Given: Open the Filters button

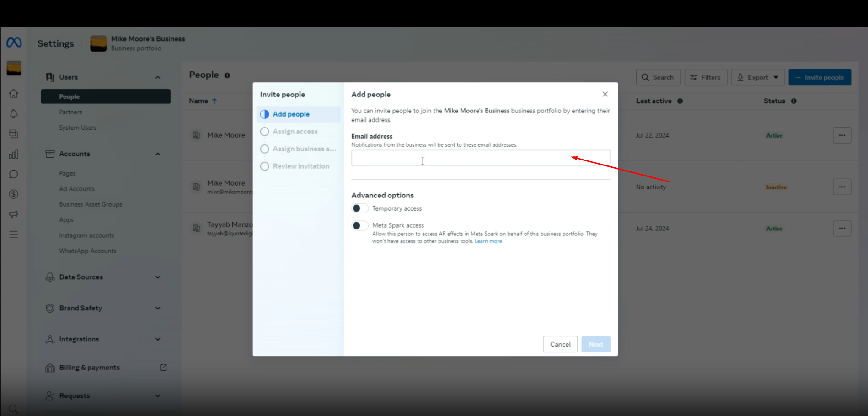Looking at the screenshot, I should click(706, 77).
